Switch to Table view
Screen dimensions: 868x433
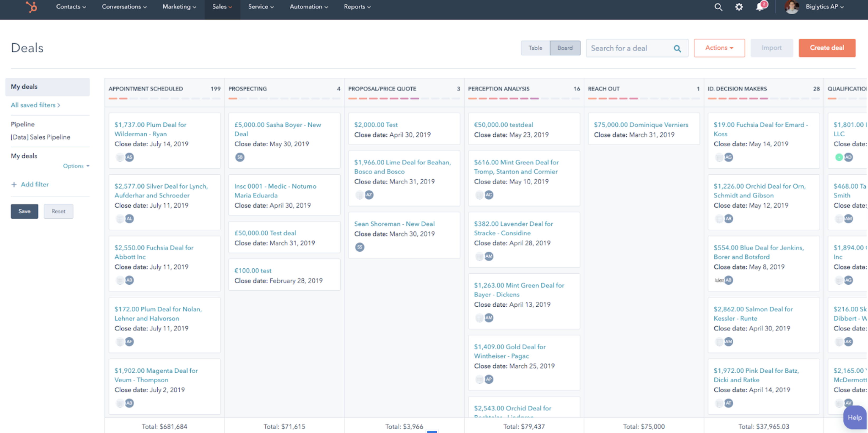pos(535,48)
